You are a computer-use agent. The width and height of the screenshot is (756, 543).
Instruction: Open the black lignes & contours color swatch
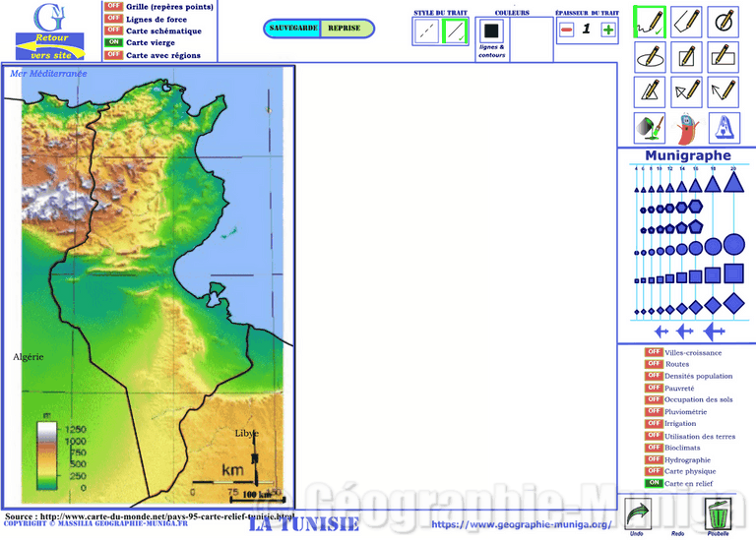pos(491,31)
